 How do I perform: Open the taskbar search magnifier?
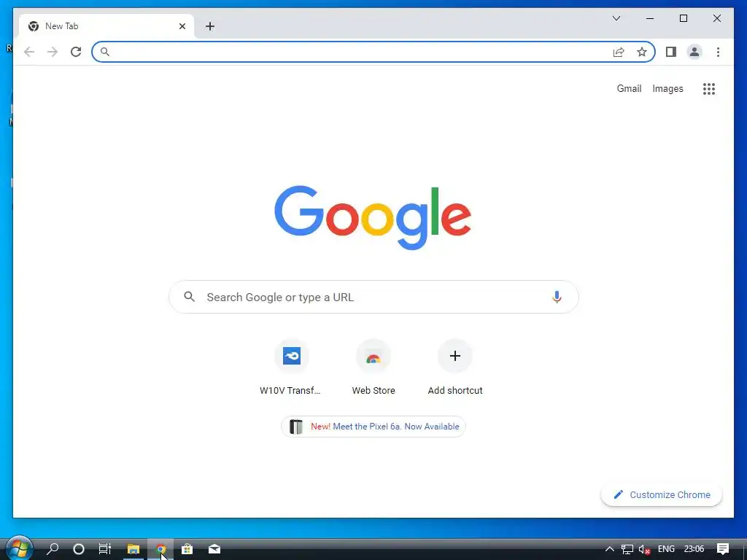(53, 549)
